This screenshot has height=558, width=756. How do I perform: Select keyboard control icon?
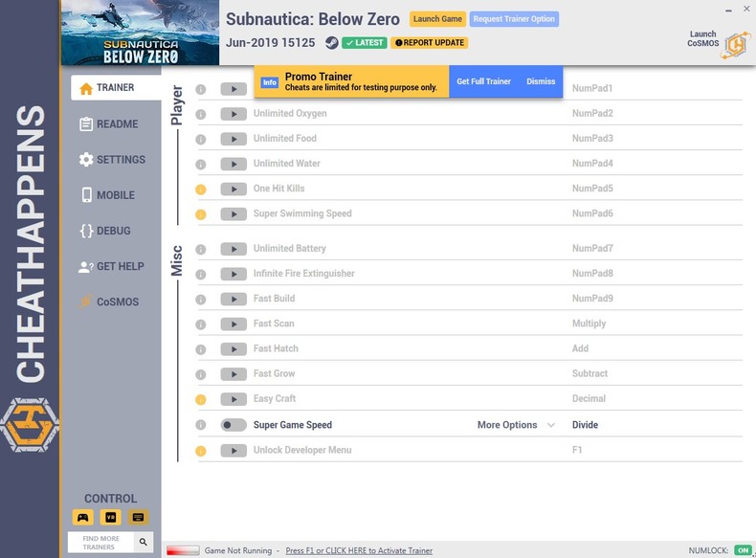coord(138,518)
